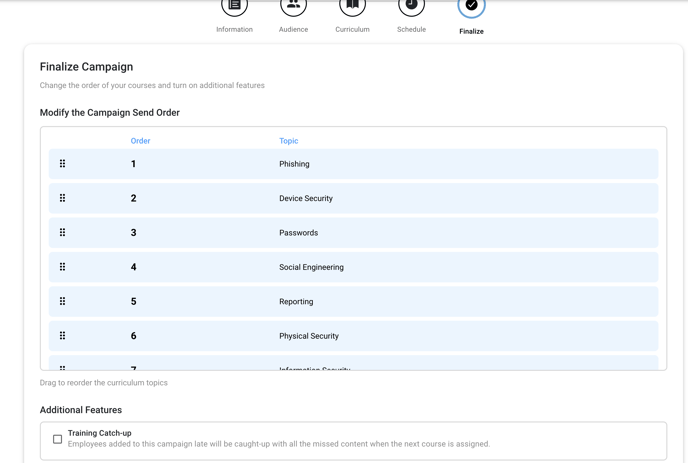Click order number 2
This screenshot has height=463, width=688.
(x=133, y=198)
